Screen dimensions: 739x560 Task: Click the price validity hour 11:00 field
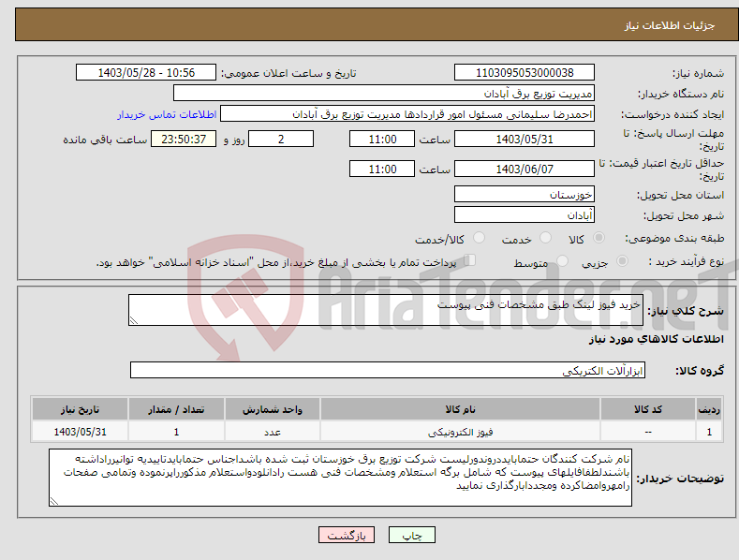tap(382, 169)
